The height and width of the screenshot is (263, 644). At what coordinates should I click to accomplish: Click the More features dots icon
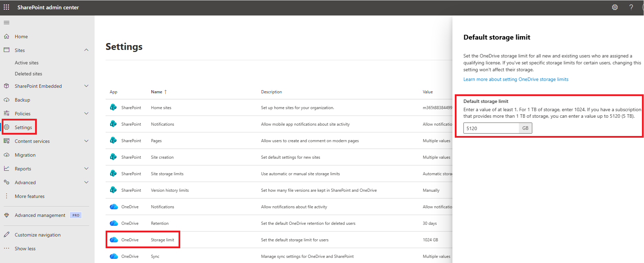click(x=7, y=196)
